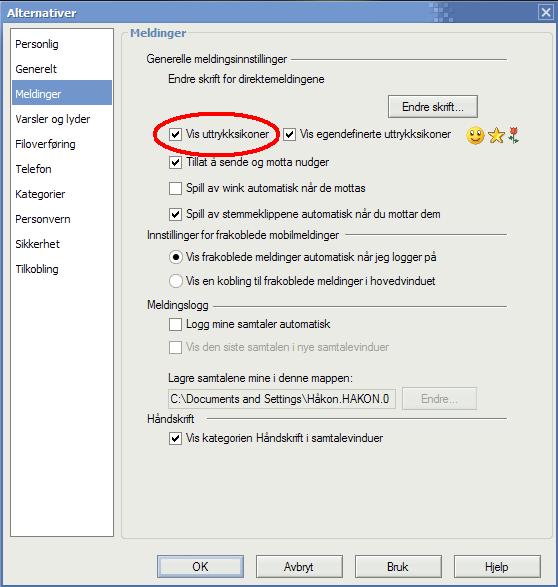This screenshot has height=587, width=558.
Task: Enable Logg mine samtaler automatisk
Action: point(175,324)
